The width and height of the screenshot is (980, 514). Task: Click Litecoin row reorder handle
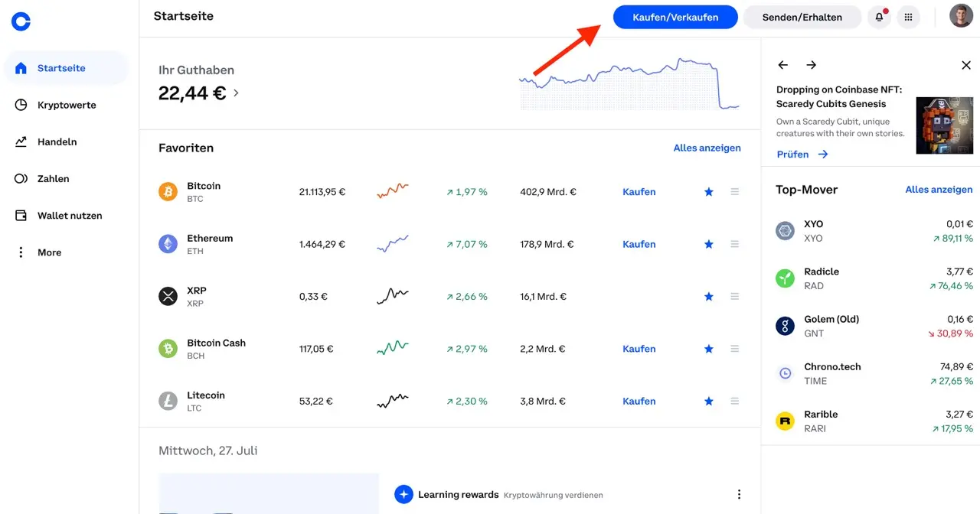click(734, 401)
